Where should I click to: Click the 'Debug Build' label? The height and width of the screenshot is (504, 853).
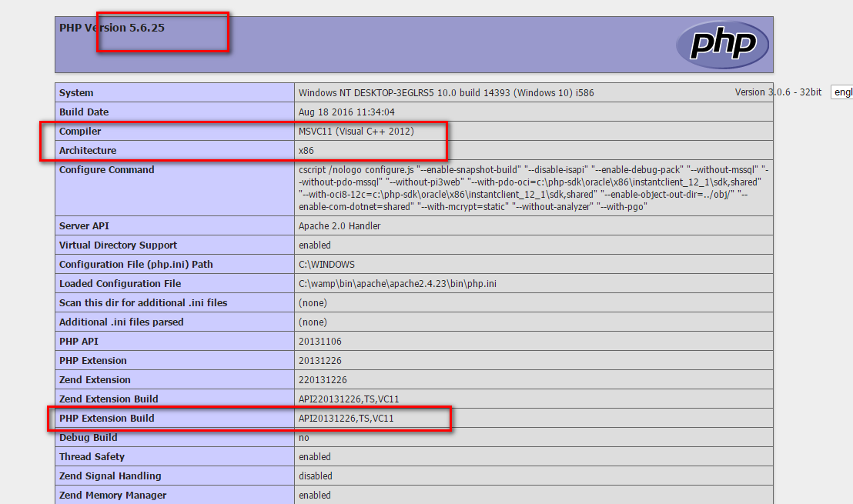pos(88,438)
